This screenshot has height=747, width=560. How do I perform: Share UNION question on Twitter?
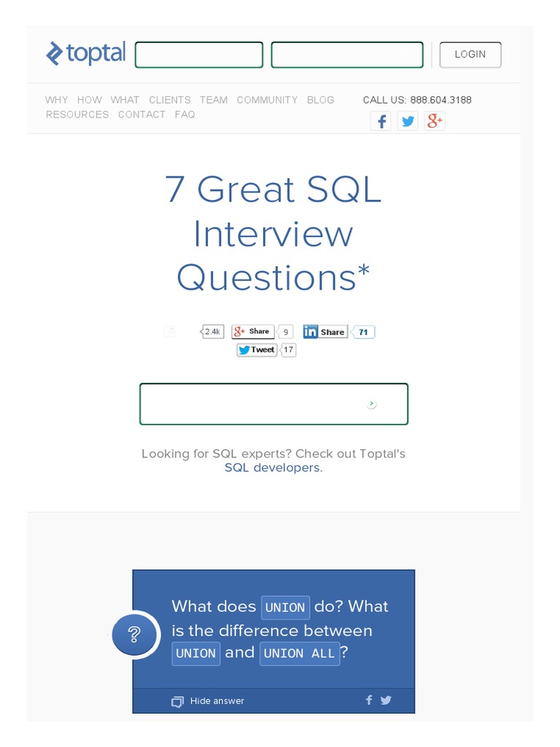click(386, 700)
